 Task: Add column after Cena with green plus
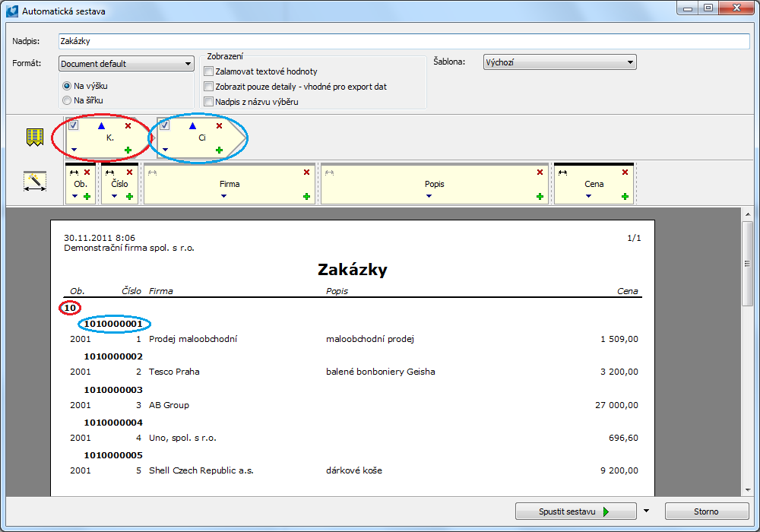coord(625,196)
